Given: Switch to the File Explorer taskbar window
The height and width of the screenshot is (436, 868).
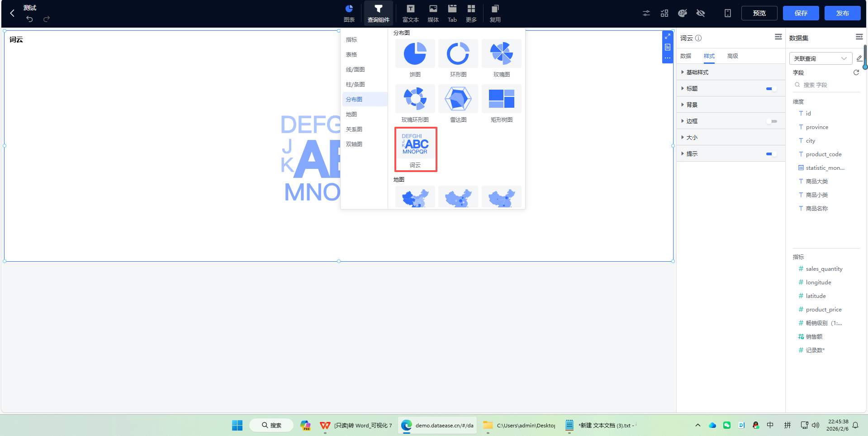Looking at the screenshot, I should (x=519, y=425).
